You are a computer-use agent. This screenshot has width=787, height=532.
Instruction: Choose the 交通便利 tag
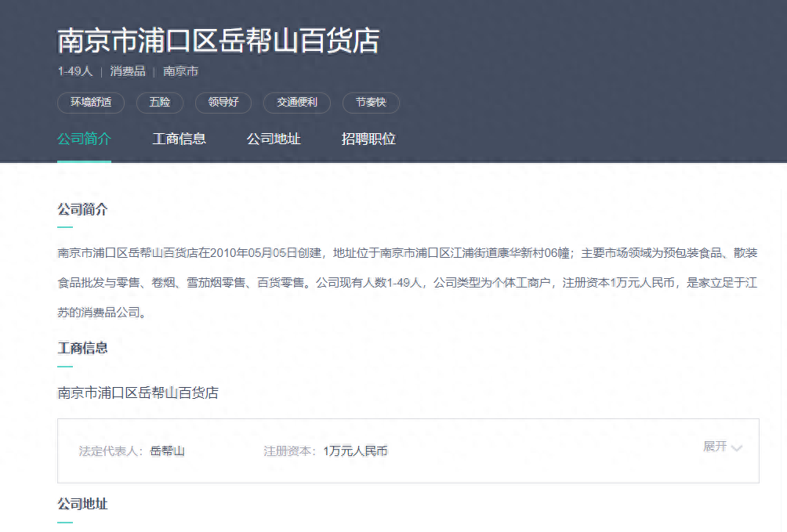(x=297, y=103)
